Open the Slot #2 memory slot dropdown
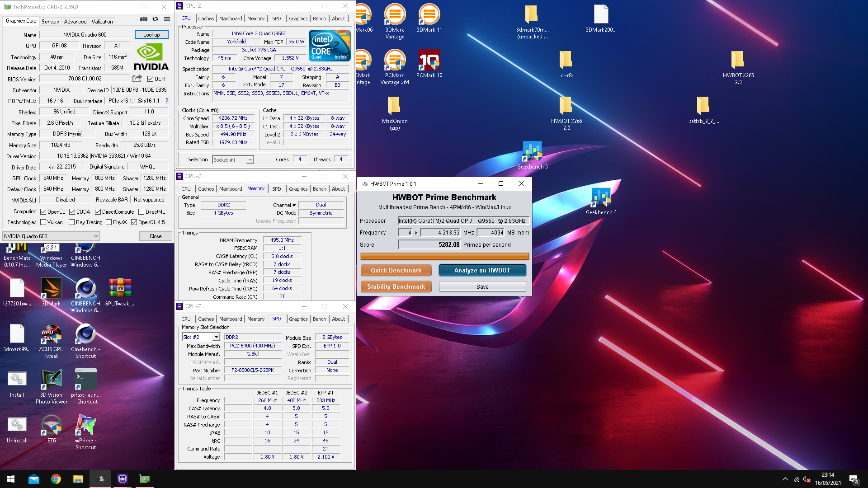This screenshot has height=488, width=868. click(x=201, y=337)
